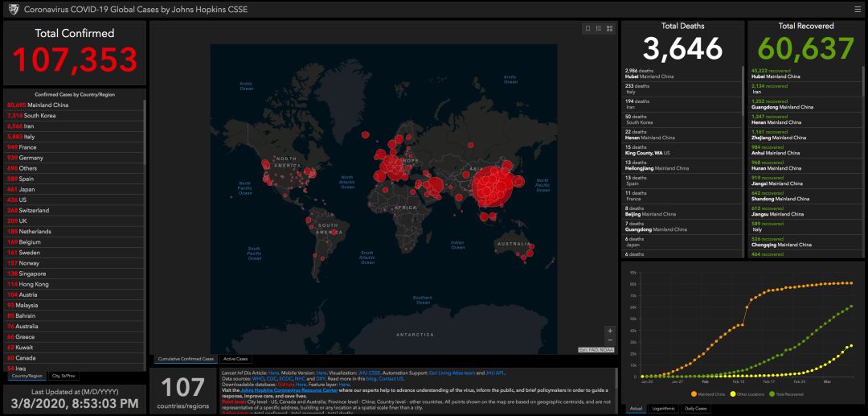Show the Actual chart tab
Screen dimensions: 868x416
click(636, 408)
